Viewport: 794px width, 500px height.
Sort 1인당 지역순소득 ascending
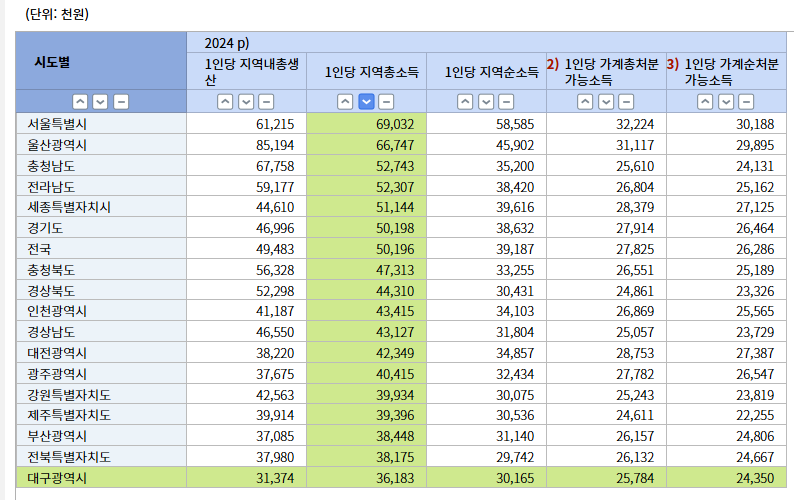(466, 101)
